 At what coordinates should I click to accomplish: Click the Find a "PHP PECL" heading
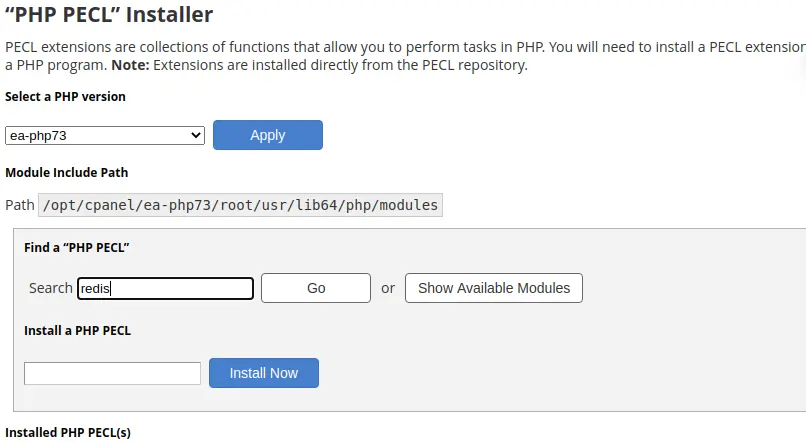(77, 248)
